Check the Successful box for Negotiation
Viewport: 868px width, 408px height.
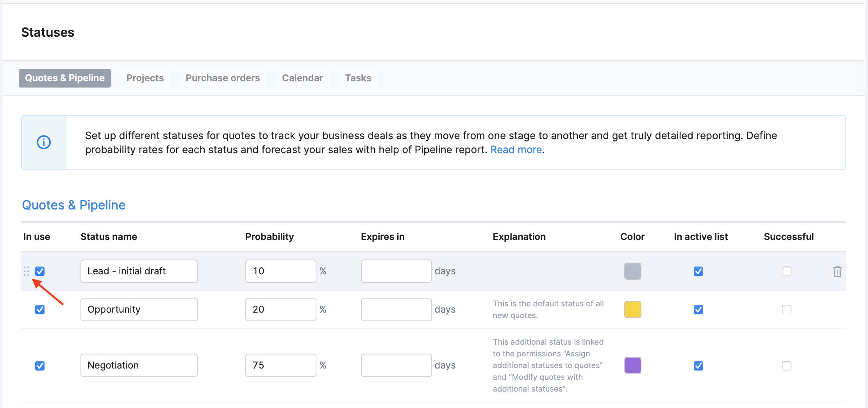tap(787, 366)
